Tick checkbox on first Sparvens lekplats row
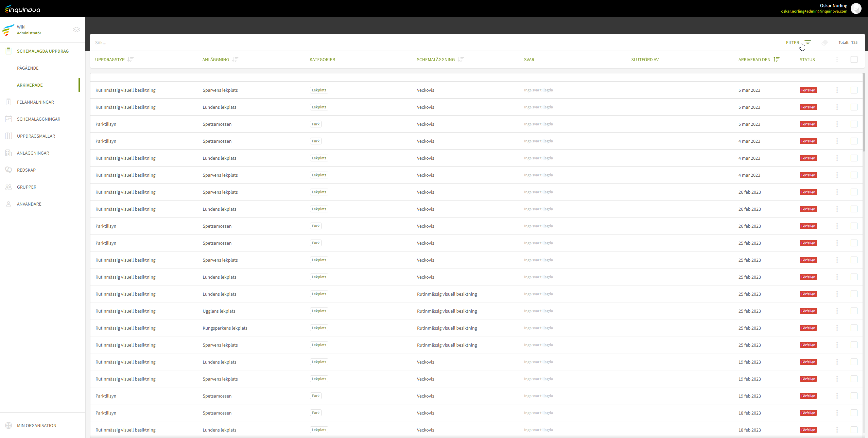Viewport: 868px width, 438px height. click(x=854, y=90)
